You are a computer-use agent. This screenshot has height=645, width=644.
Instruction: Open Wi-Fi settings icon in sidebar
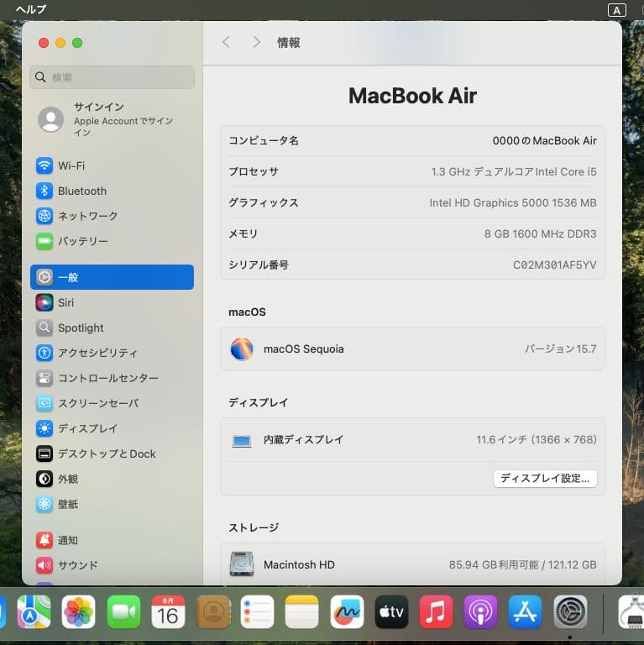click(x=45, y=165)
